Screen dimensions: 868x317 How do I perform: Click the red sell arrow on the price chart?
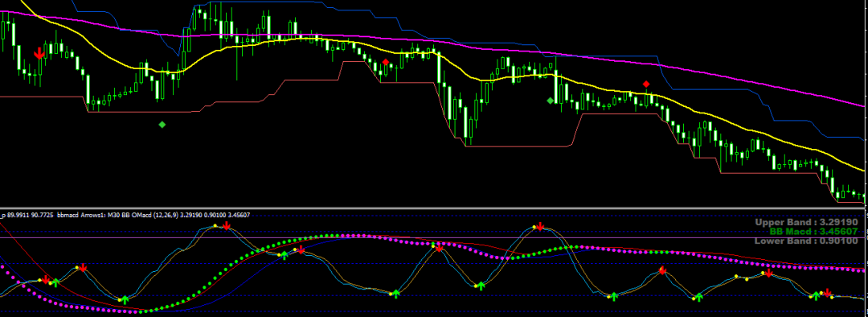coord(39,53)
